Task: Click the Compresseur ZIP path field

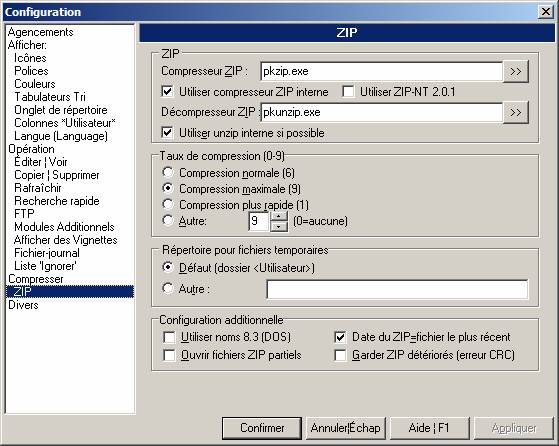Action: click(381, 72)
